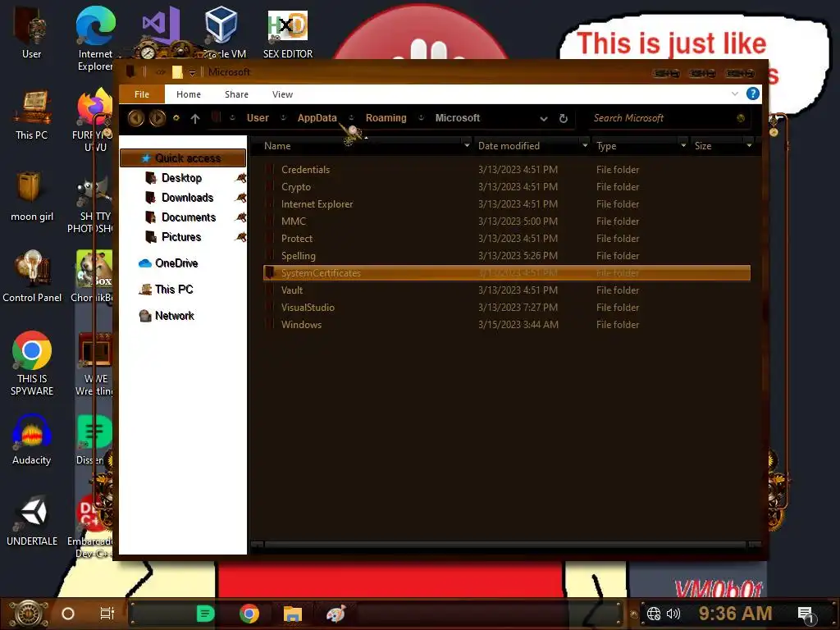Open the SEX EDITOR (HxD) desktop icon

288,34
